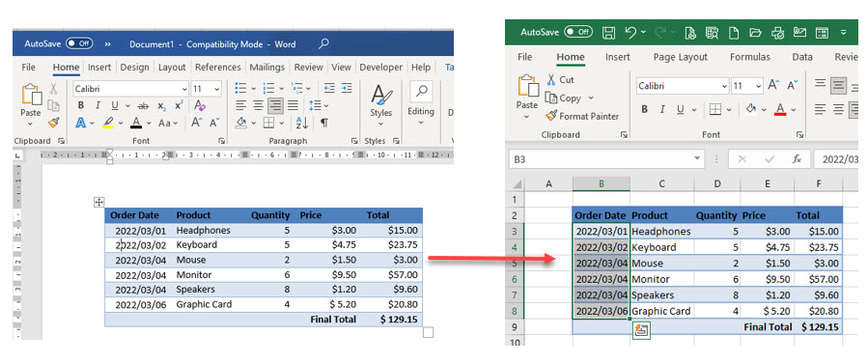Toggle align right button in Word

(275, 105)
